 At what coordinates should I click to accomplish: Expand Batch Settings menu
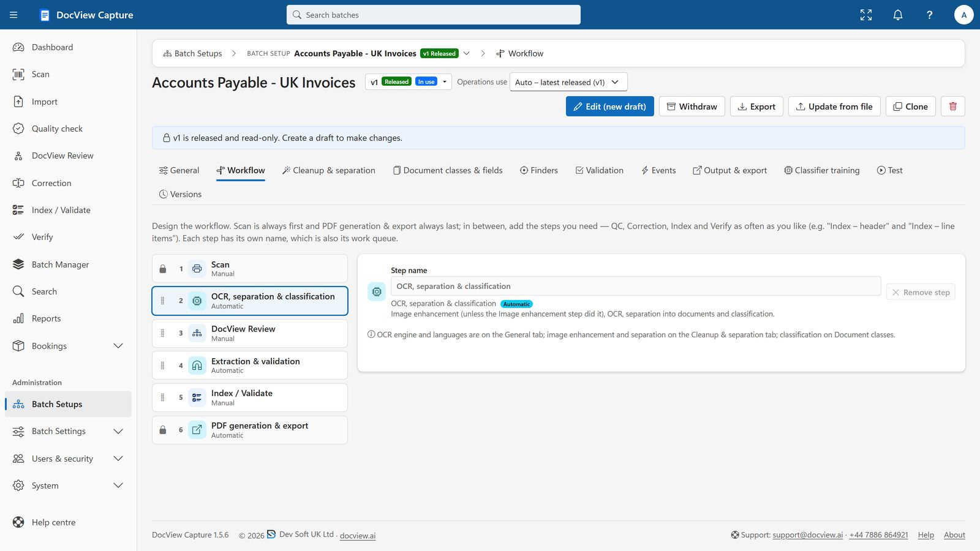pyautogui.click(x=68, y=431)
